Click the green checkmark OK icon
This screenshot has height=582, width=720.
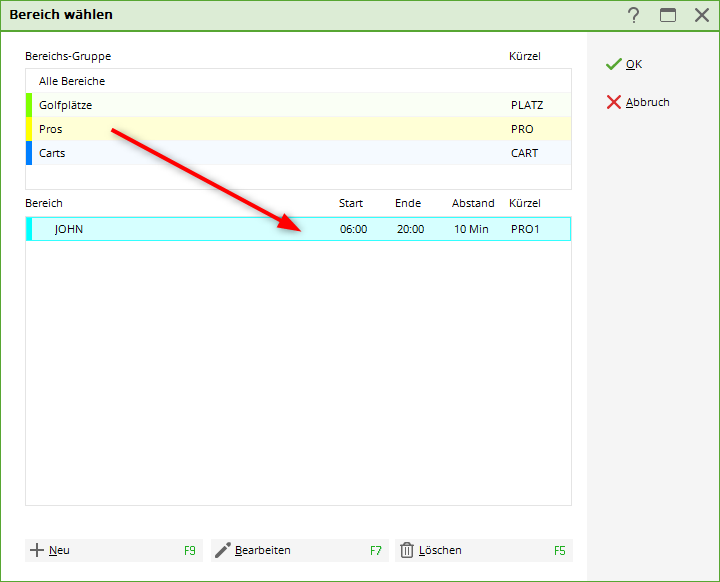(x=614, y=64)
